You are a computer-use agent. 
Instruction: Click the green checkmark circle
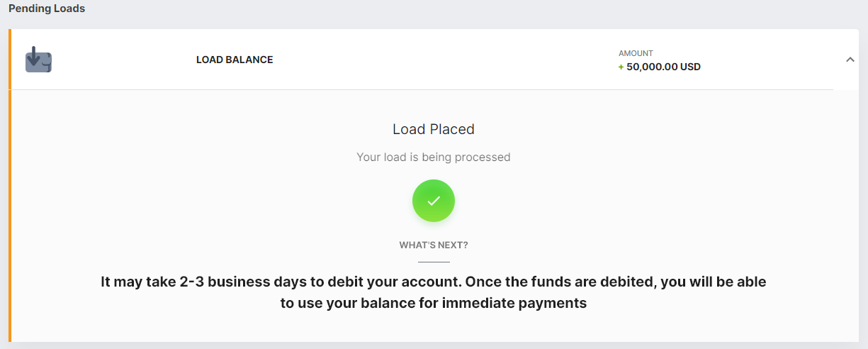[434, 201]
